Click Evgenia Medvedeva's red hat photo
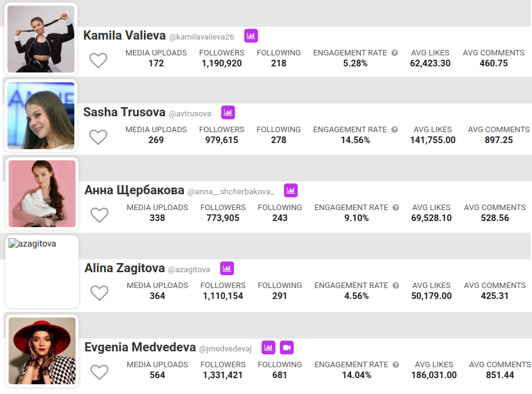Image resolution: width=532 pixels, height=394 pixels. click(x=42, y=351)
